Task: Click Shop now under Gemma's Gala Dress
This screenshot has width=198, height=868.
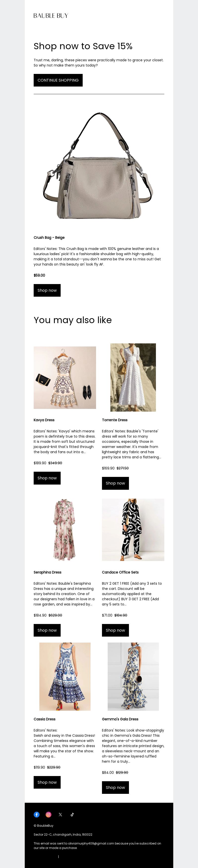Action: coord(115,787)
